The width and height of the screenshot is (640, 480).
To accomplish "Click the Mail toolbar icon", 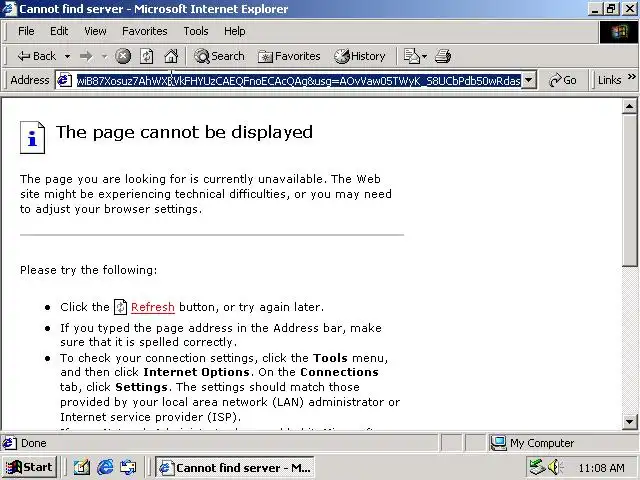I will (411, 56).
